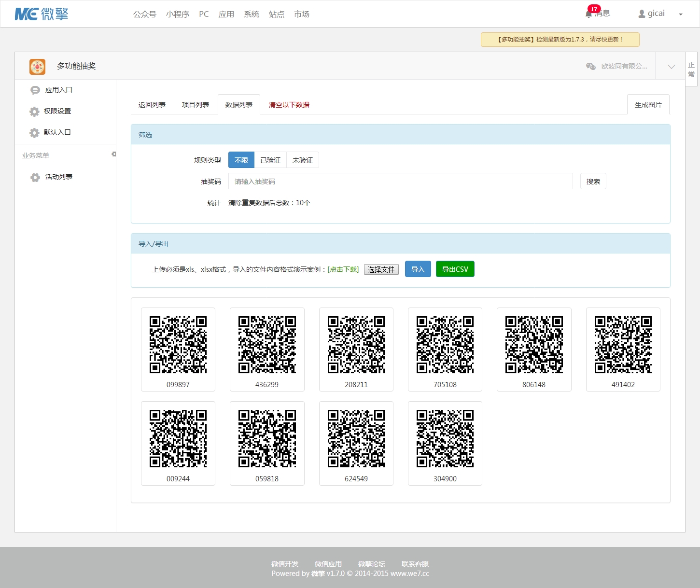Viewport: 700px width, 588px height.
Task: Open the 站点 menu
Action: coord(277,14)
